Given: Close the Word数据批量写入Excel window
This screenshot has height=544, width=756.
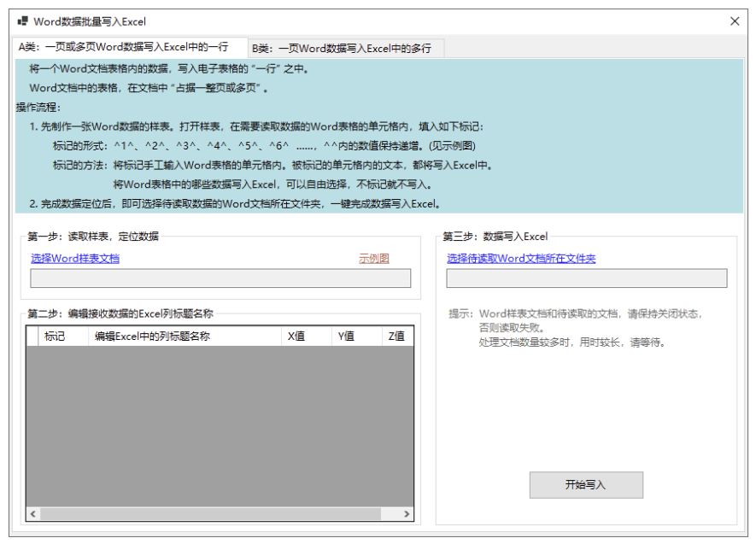Looking at the screenshot, I should click(x=735, y=20).
